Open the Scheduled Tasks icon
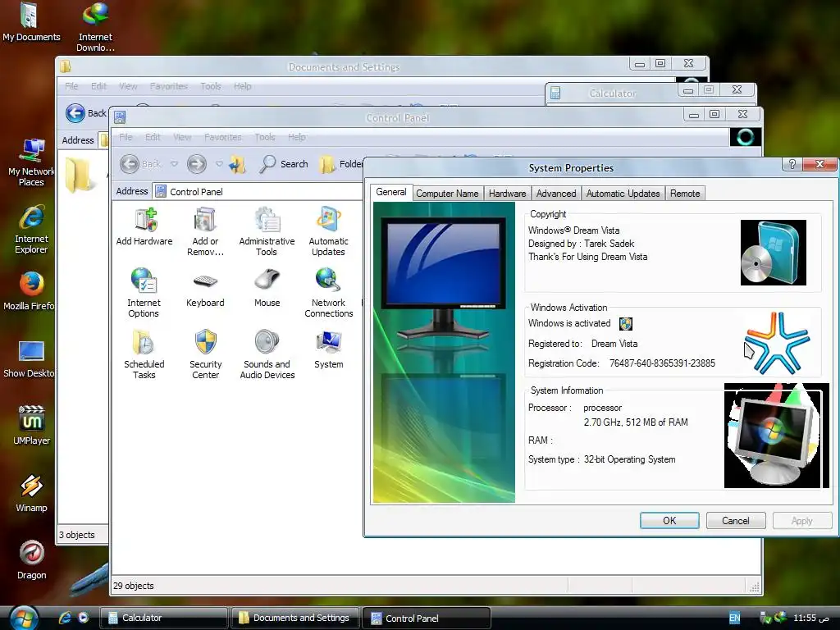 pos(144,354)
